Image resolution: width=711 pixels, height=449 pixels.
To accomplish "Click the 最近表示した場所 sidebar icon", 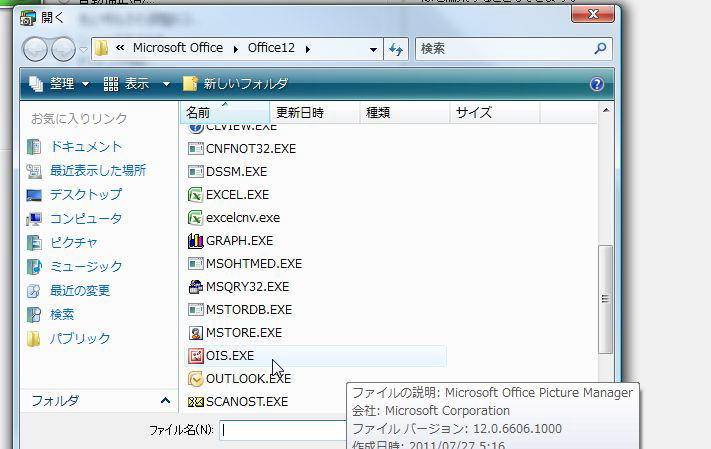I will (x=34, y=171).
